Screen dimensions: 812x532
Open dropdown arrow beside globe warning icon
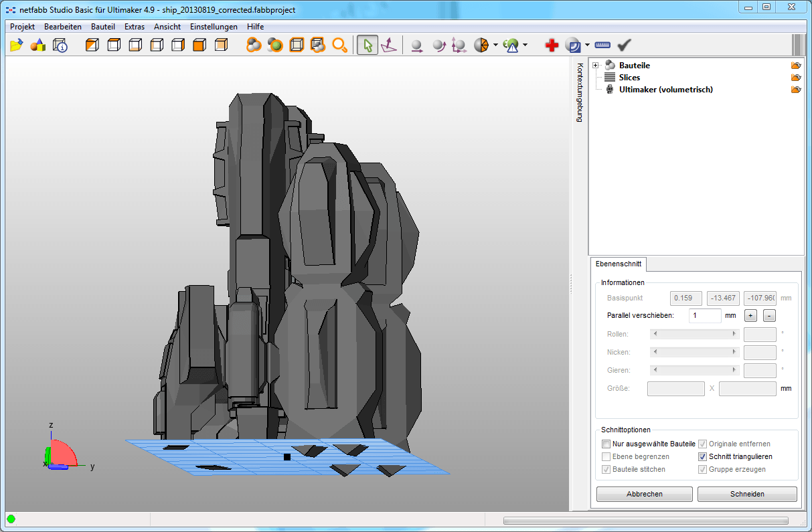pos(525,46)
